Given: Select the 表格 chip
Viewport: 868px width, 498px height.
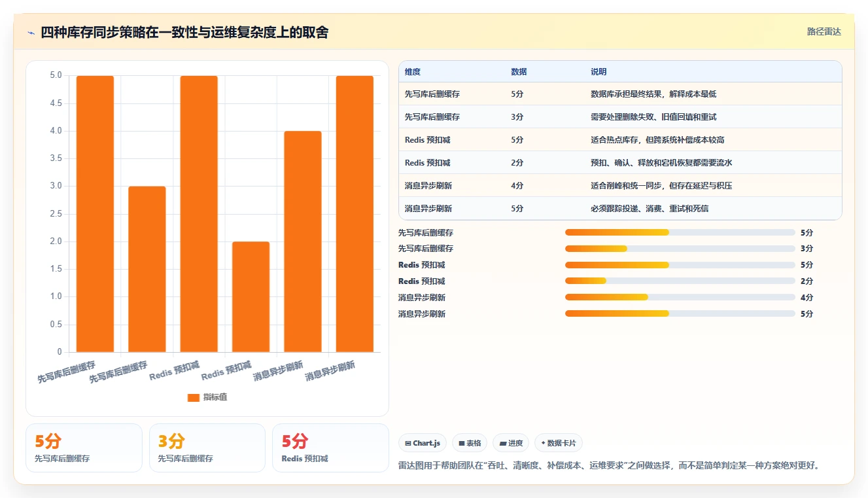Looking at the screenshot, I should 470,443.
